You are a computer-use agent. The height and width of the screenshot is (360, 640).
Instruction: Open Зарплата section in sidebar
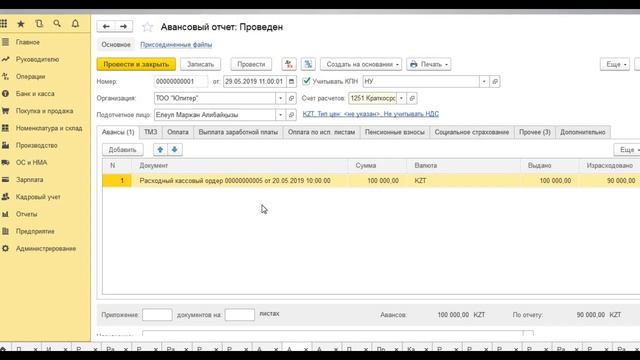[x=29, y=180]
